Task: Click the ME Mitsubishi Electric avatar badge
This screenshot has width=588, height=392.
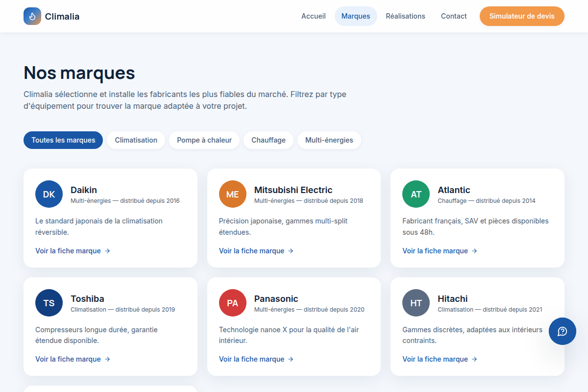Action: coord(233,194)
